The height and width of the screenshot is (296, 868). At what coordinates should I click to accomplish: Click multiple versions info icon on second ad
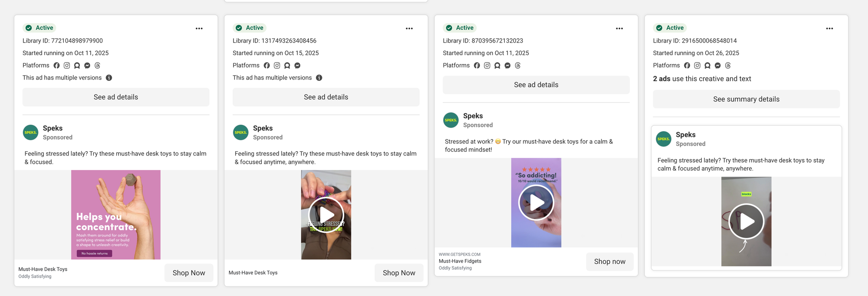coord(319,78)
